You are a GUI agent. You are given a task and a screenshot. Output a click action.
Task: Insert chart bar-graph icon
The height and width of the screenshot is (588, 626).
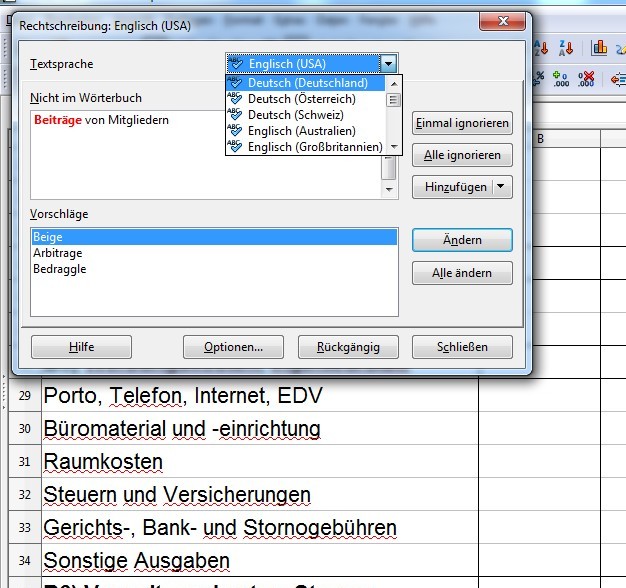click(599, 48)
